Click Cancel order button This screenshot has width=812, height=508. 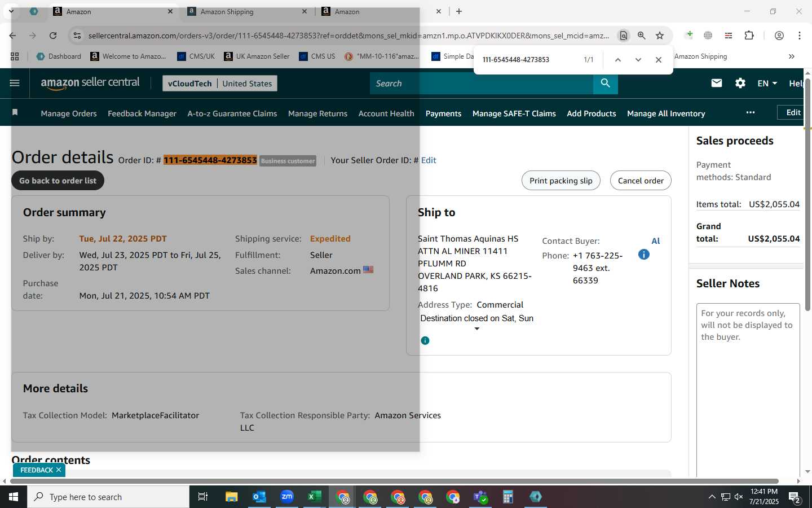(x=641, y=181)
